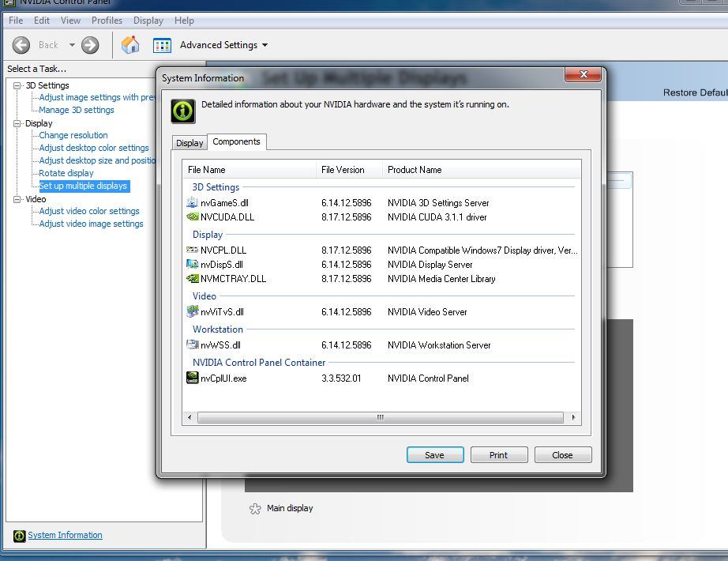Select Set up multiple displays task
The image size is (728, 561).
pyautogui.click(x=84, y=186)
